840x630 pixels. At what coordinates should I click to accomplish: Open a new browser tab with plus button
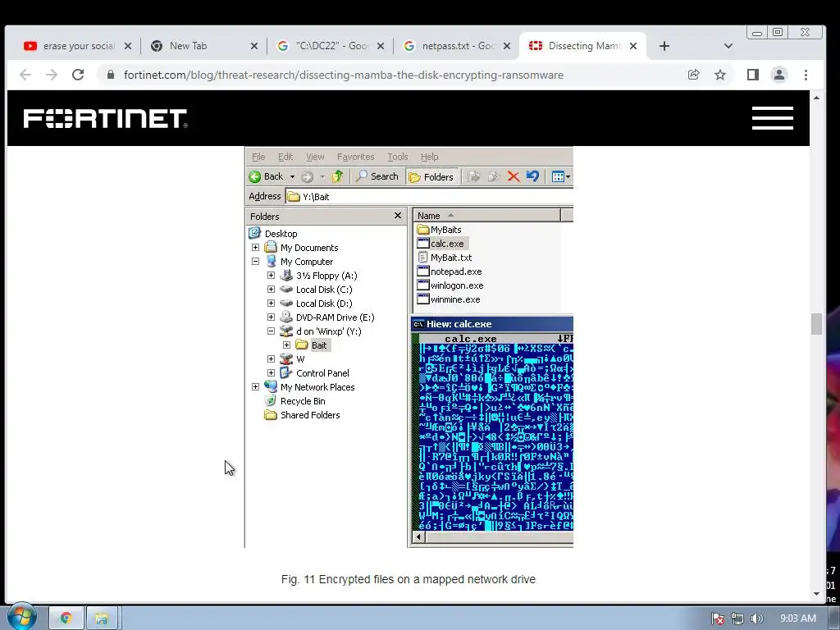point(664,46)
